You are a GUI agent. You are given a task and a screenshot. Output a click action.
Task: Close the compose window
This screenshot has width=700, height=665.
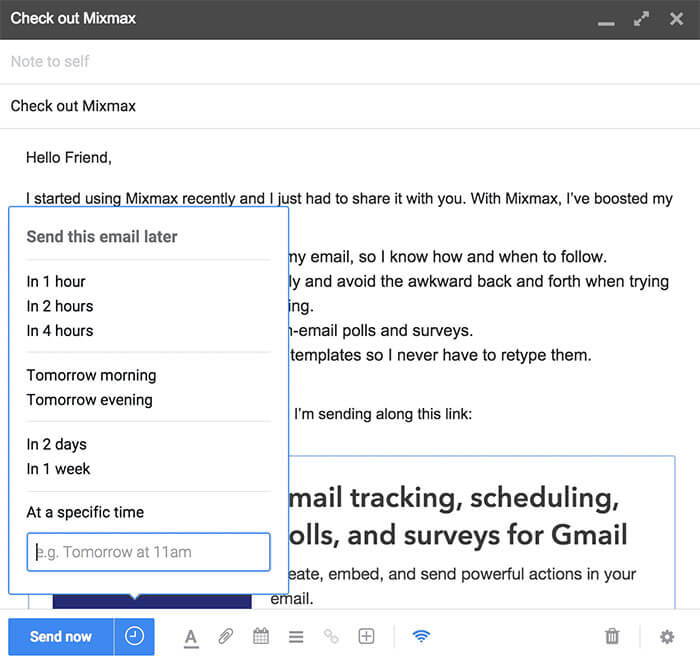click(x=676, y=19)
